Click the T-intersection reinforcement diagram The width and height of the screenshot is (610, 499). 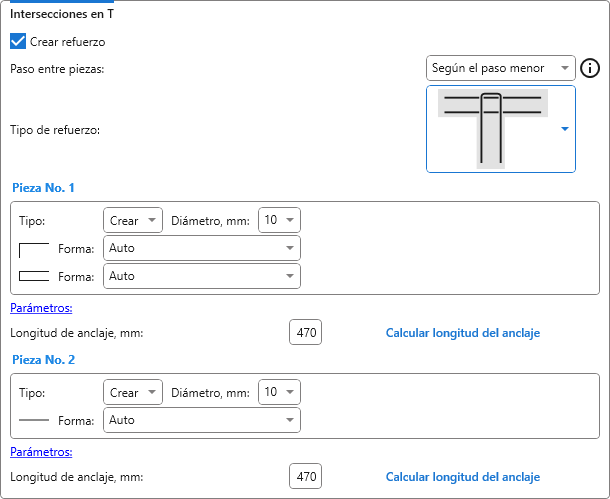490,128
